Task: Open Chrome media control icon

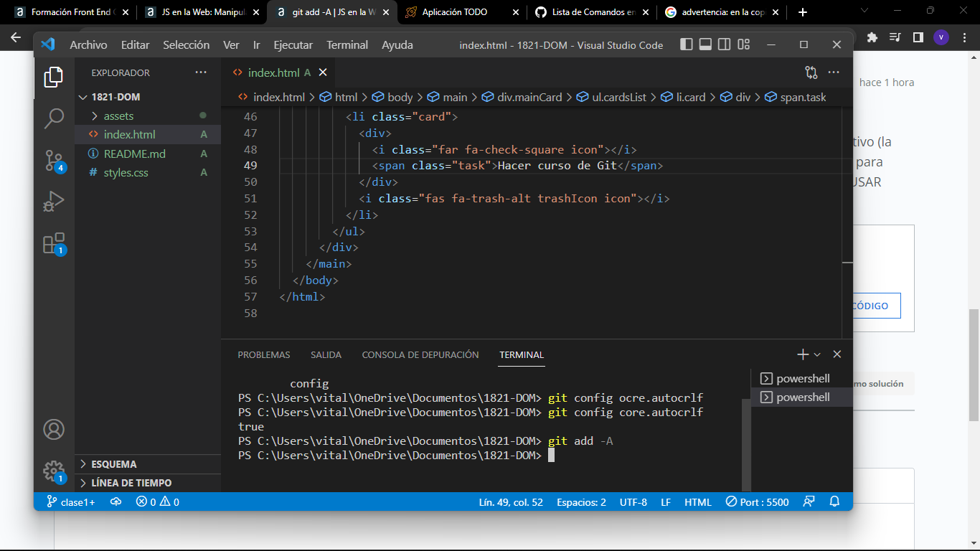Action: (x=895, y=37)
